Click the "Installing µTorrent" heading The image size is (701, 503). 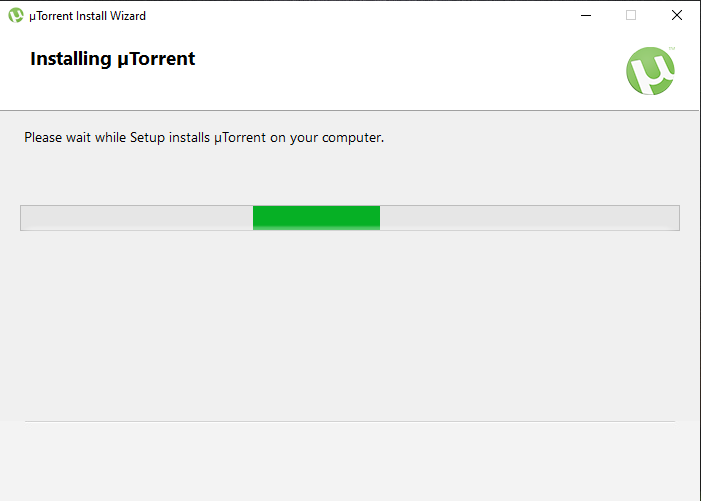[x=113, y=59]
